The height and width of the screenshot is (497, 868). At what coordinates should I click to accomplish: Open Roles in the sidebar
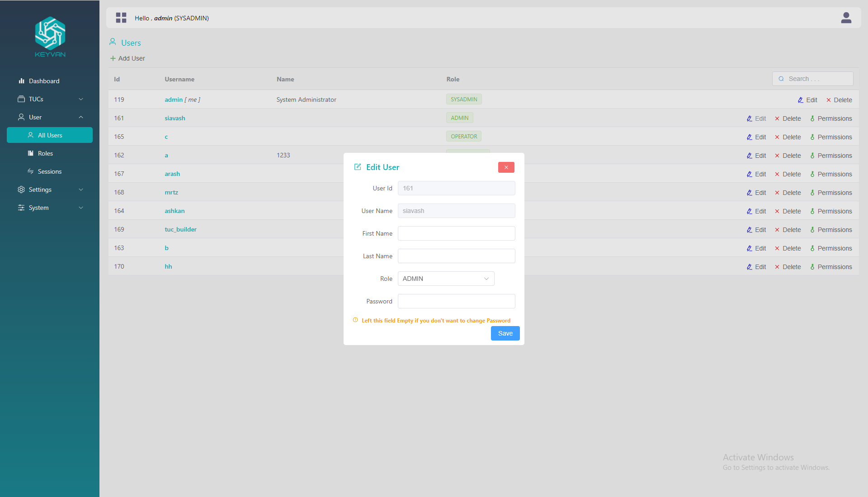pos(45,153)
